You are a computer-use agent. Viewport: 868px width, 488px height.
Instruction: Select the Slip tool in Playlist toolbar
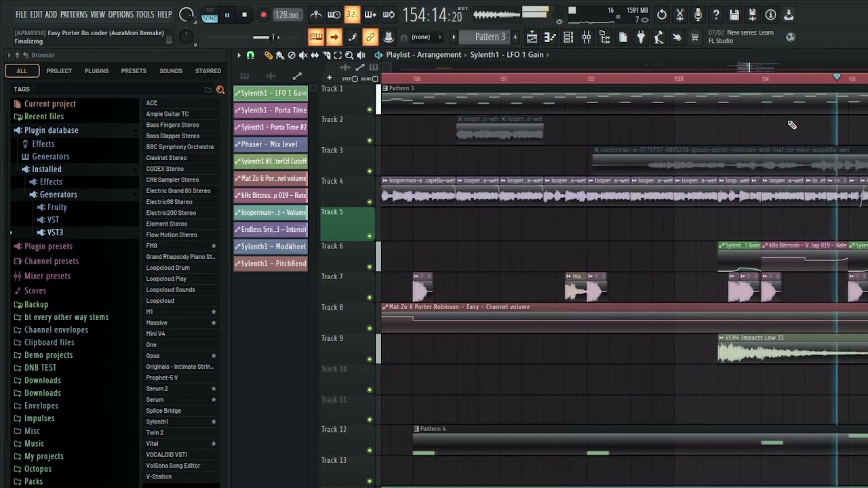pos(315,56)
